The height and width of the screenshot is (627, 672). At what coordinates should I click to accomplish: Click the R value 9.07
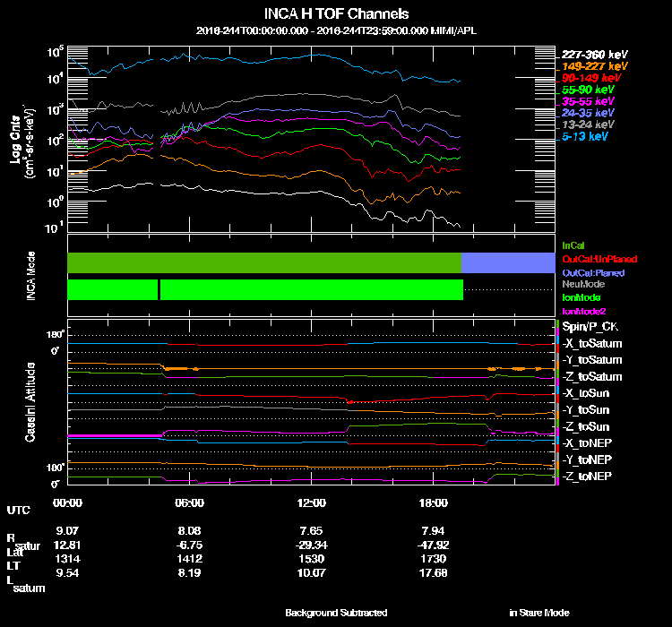(x=67, y=530)
